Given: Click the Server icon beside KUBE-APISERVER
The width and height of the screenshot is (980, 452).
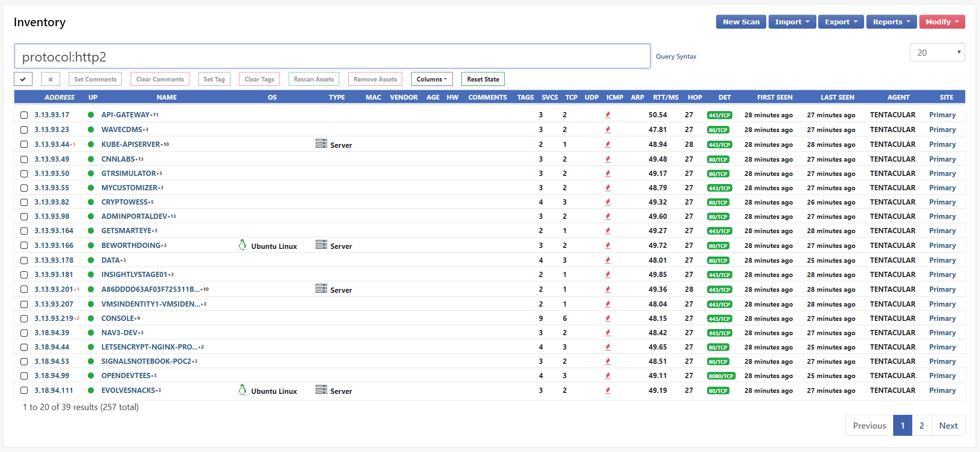Looking at the screenshot, I should coord(322,143).
